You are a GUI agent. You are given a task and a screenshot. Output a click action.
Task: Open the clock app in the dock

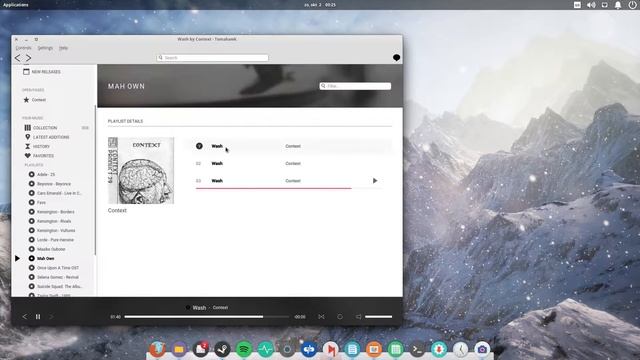pyautogui.click(x=460, y=349)
